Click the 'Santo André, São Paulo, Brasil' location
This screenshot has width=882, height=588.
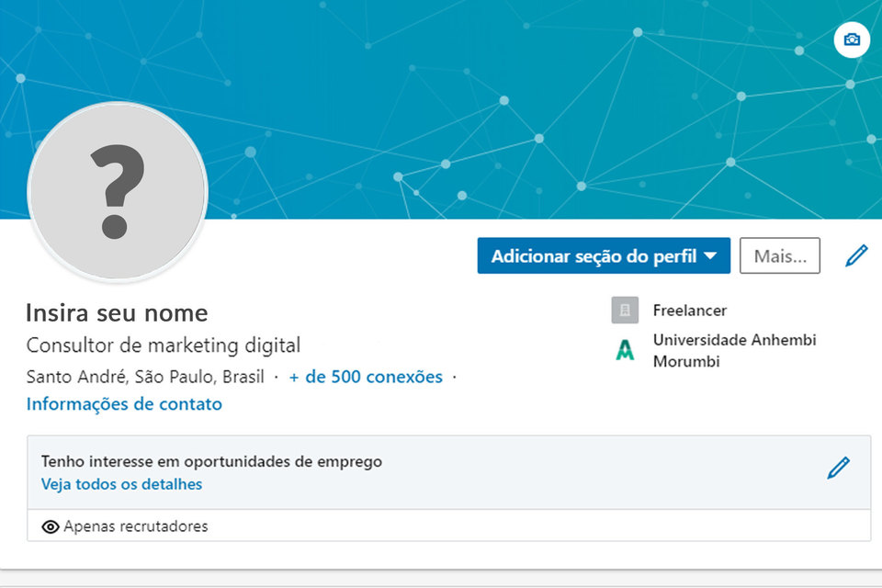click(145, 377)
